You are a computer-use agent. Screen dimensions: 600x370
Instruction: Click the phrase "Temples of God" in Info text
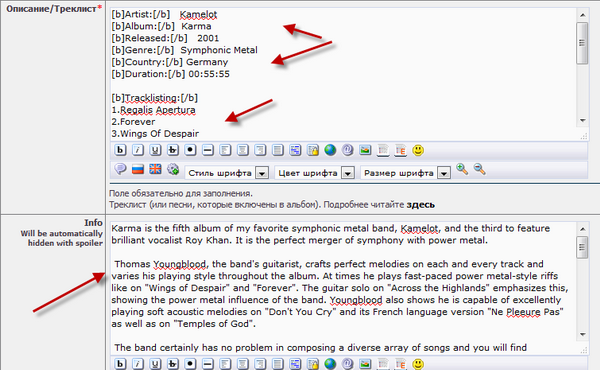211,324
